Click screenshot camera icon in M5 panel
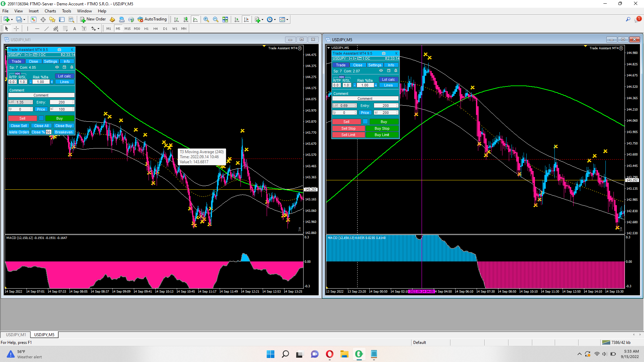The height and width of the screenshot is (362, 644). point(384,53)
